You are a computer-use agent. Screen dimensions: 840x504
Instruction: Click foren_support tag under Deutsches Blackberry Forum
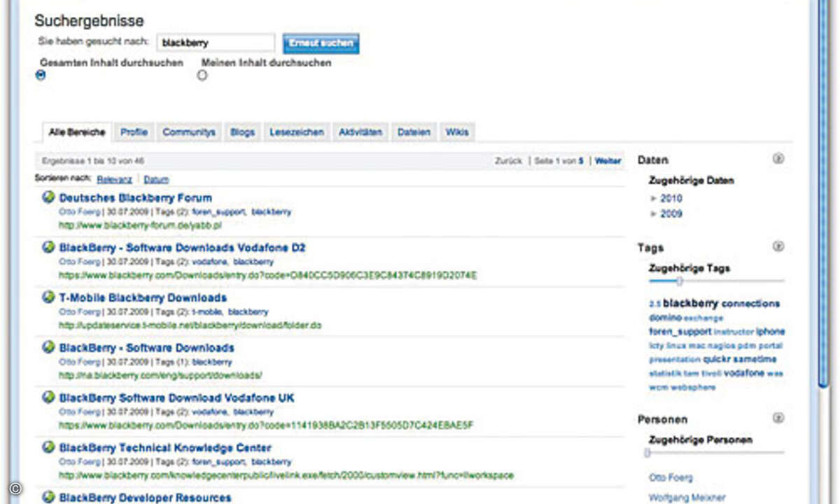pyautogui.click(x=218, y=211)
